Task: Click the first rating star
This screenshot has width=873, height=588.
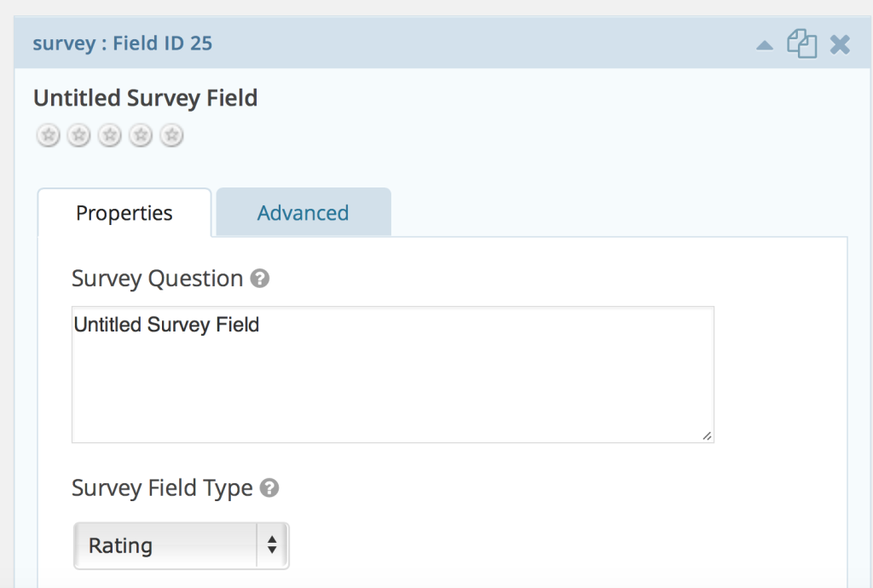Action: click(47, 135)
